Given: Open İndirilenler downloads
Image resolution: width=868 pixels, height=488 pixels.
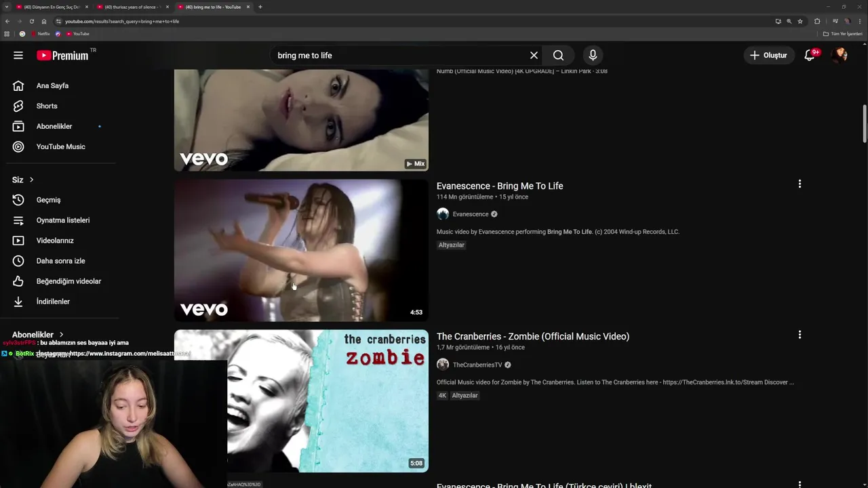Looking at the screenshot, I should tap(53, 302).
